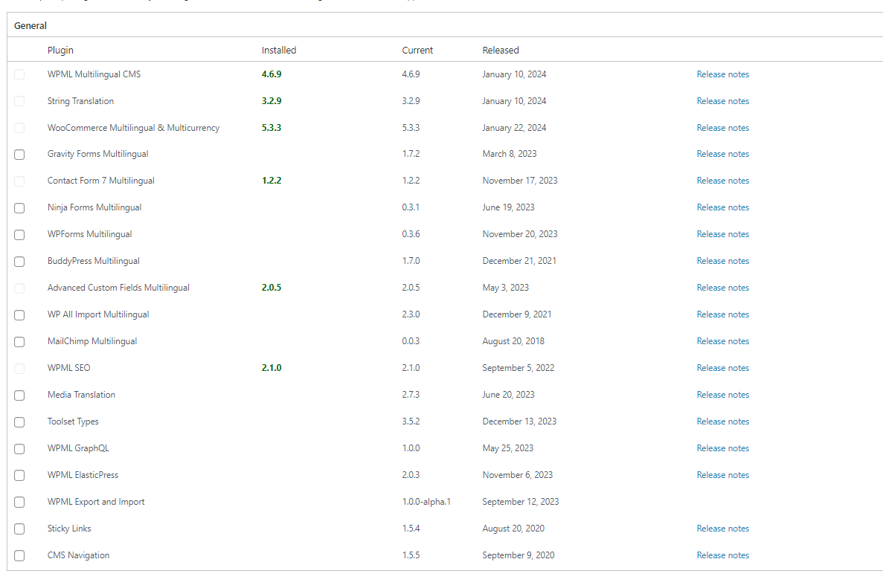
Task: Click the Toolset Types plugin name
Action: coord(73,421)
